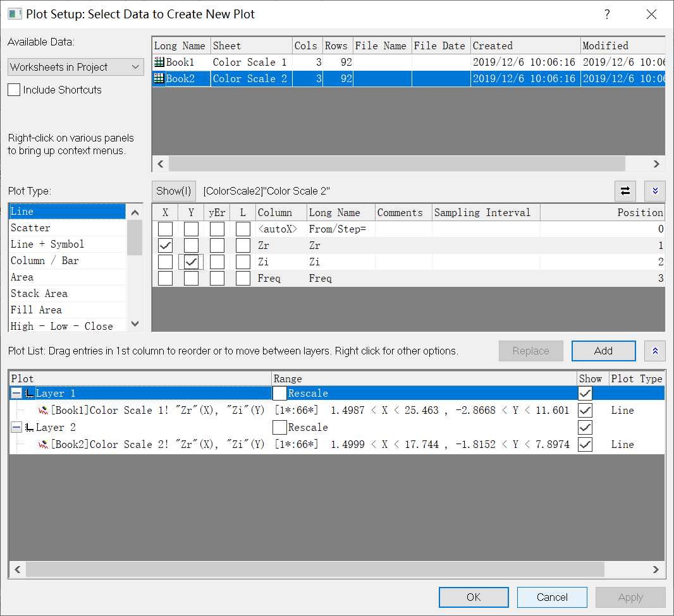Click the Add button
The width and height of the screenshot is (674, 616).
click(x=604, y=351)
